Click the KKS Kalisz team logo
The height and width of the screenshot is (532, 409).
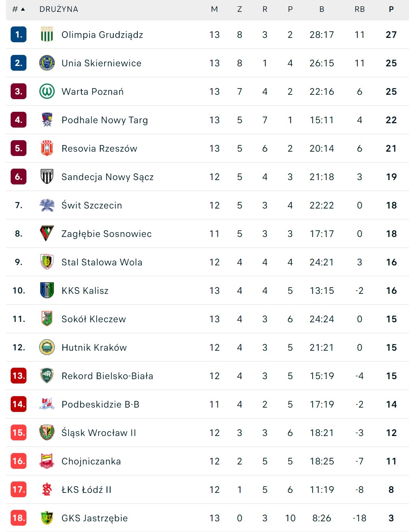(47, 291)
